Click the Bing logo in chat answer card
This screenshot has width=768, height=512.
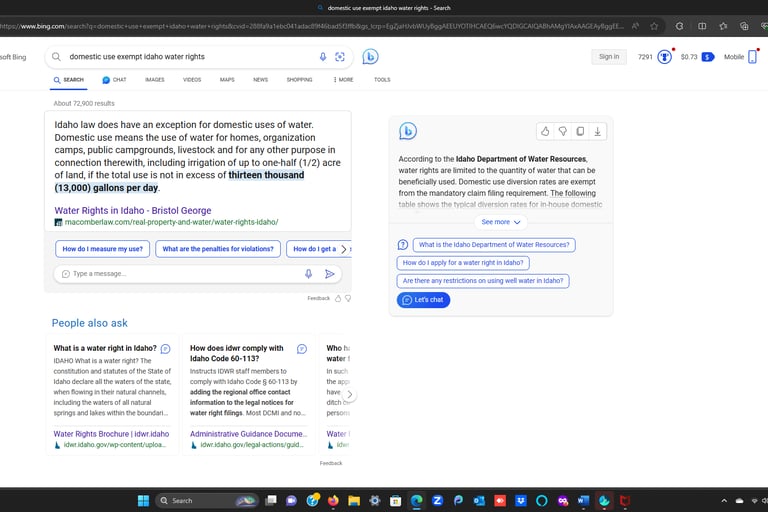coord(408,131)
